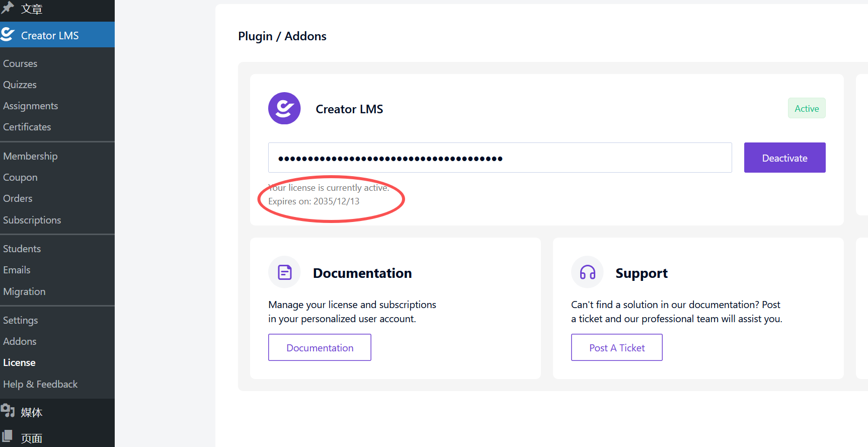Click the Post A Ticket button

pos(616,347)
